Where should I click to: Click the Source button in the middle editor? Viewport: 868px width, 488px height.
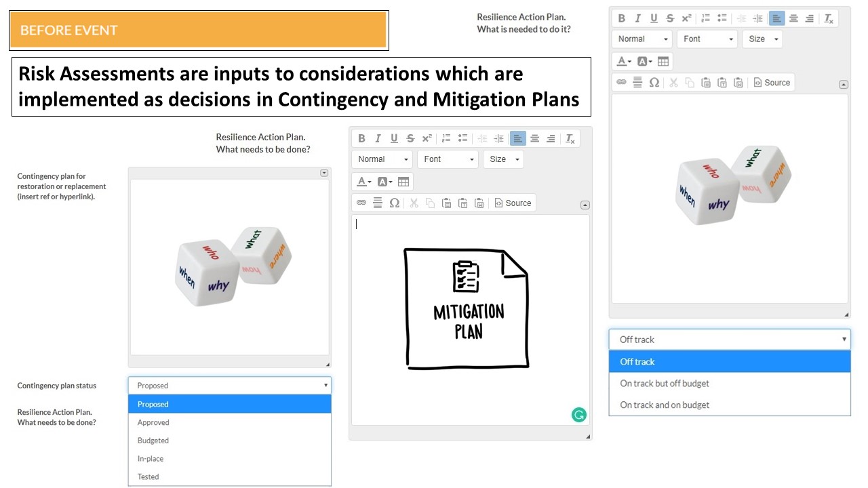tap(513, 203)
